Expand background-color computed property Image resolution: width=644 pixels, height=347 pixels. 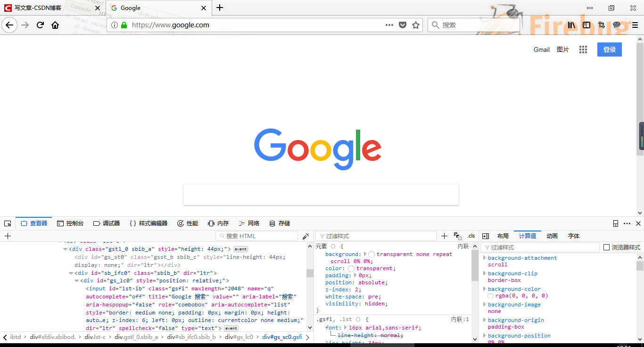[484, 289]
